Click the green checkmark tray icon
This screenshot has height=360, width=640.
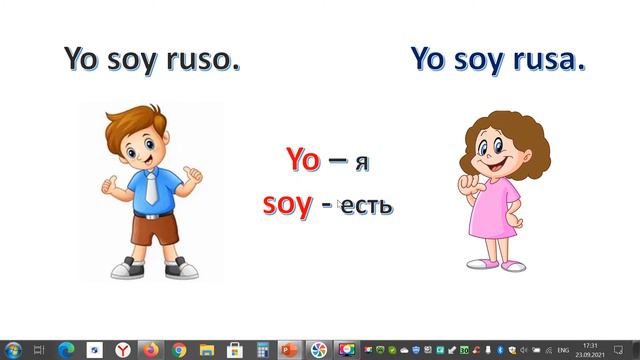(x=392, y=350)
